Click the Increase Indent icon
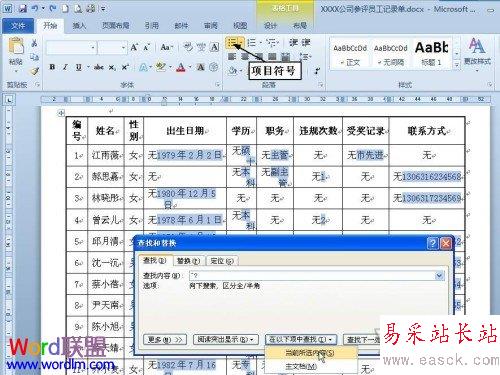This screenshot has width=500, height=375. [306, 43]
